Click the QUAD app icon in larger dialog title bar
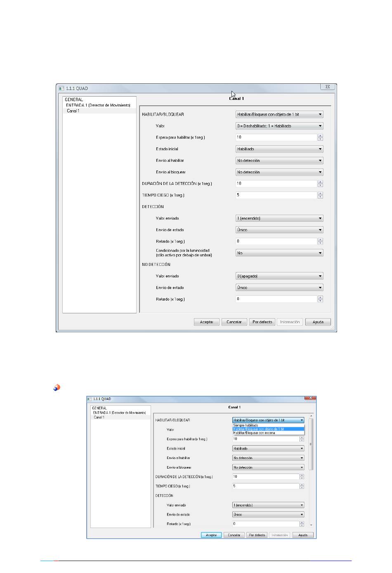This screenshot has width=392, height=573. pyautogui.click(x=61, y=88)
